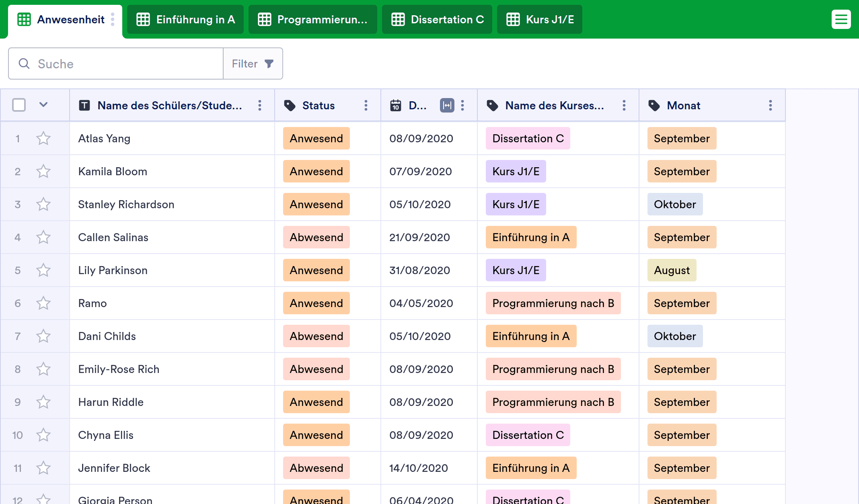Click the column width expand icon in date column
Image resolution: width=859 pixels, height=504 pixels.
(x=447, y=105)
